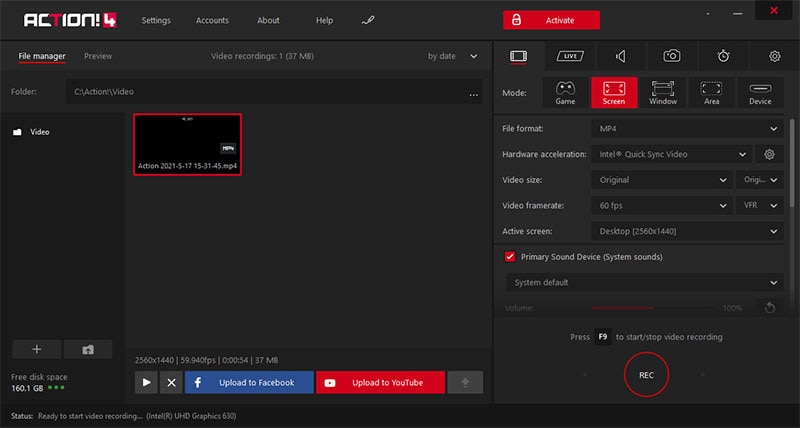Open the Accounts menu
Screen dimensions: 800x428
(212, 20)
